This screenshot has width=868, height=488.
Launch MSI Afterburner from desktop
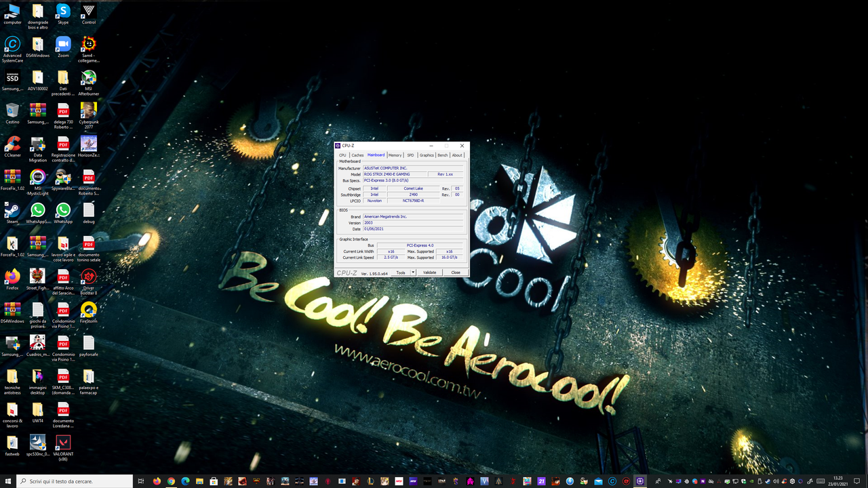click(x=89, y=83)
